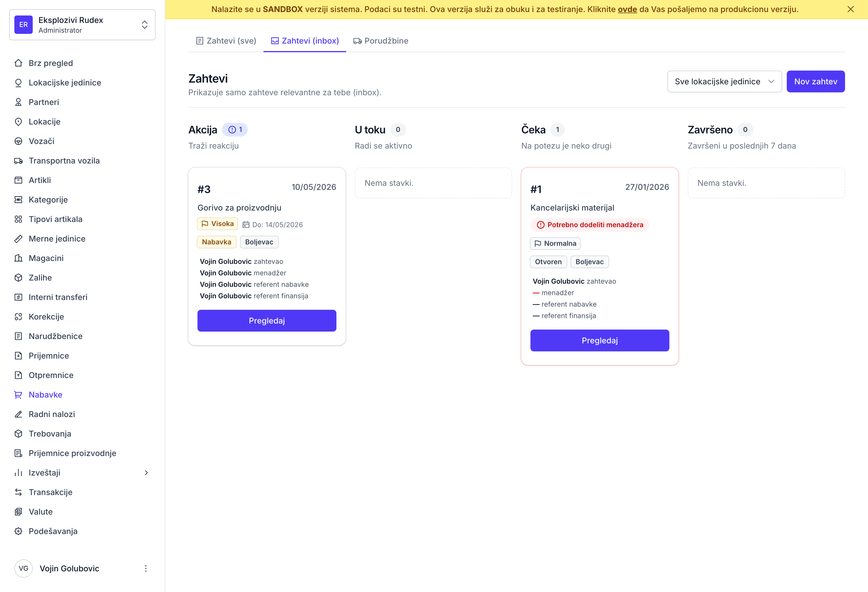Click Podešavanja gear icon

point(18,531)
